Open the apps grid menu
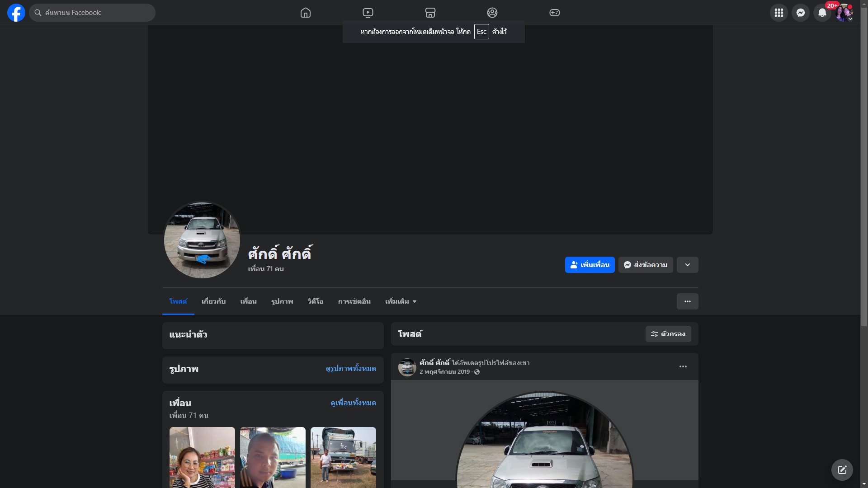868x488 pixels. 779,13
